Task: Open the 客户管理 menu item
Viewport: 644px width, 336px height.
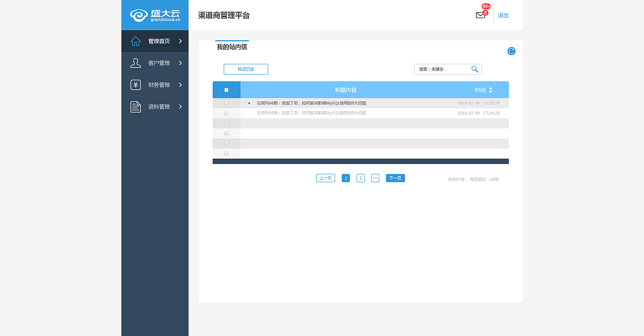Action: tap(155, 63)
